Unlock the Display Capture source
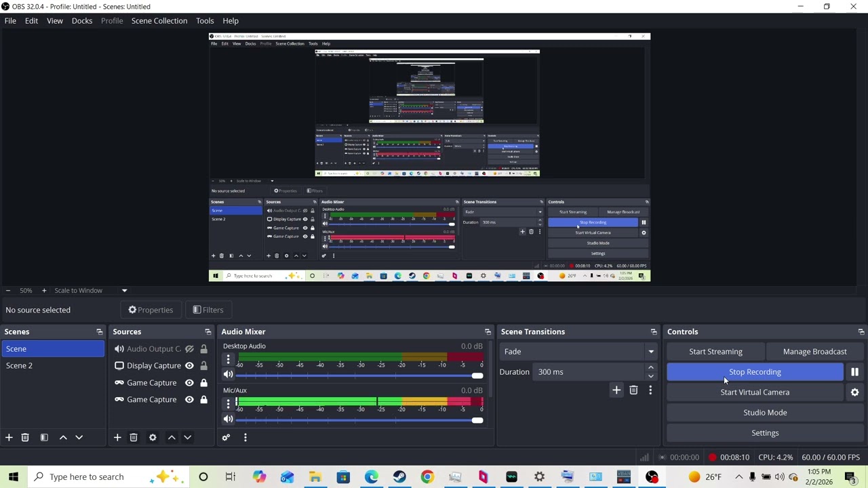Image resolution: width=868 pixels, height=488 pixels. 203,366
